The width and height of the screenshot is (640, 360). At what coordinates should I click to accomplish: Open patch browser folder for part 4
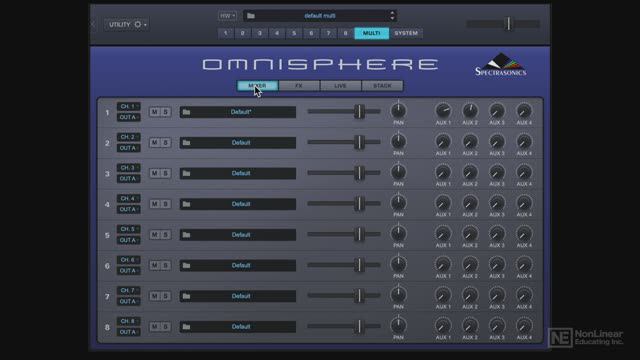[x=186, y=204]
